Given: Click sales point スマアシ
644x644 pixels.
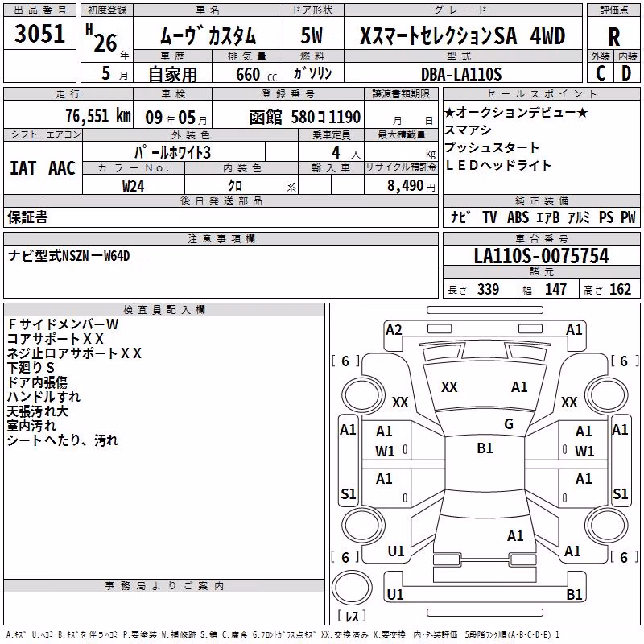Looking at the screenshot, I should click(x=468, y=130).
